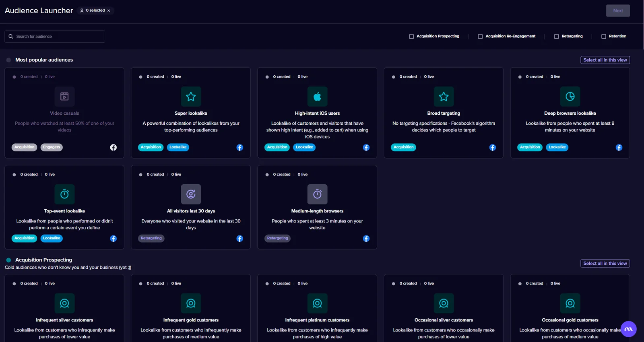The image size is (644, 342).
Task: Click the Infrequent silver customers target icon
Action: point(64,303)
